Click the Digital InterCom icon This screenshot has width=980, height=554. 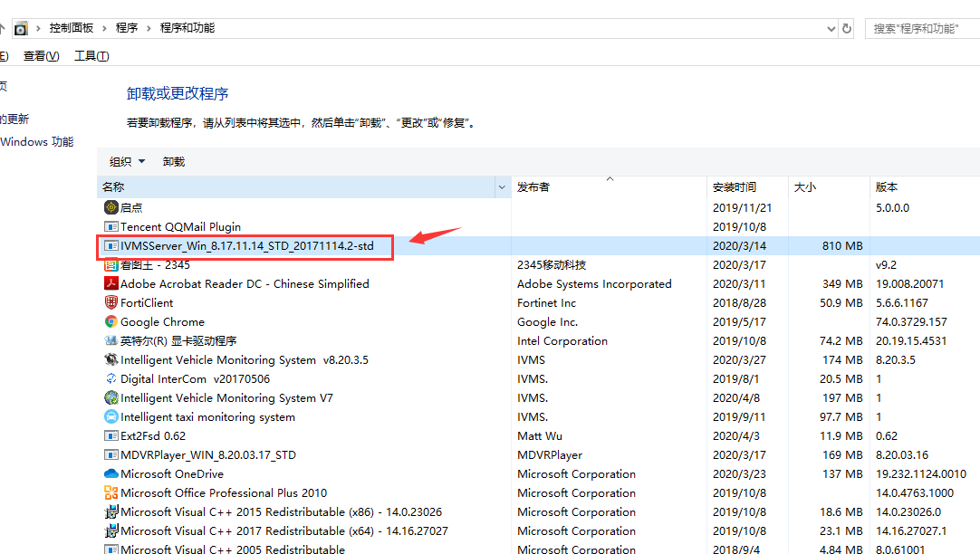coord(111,378)
